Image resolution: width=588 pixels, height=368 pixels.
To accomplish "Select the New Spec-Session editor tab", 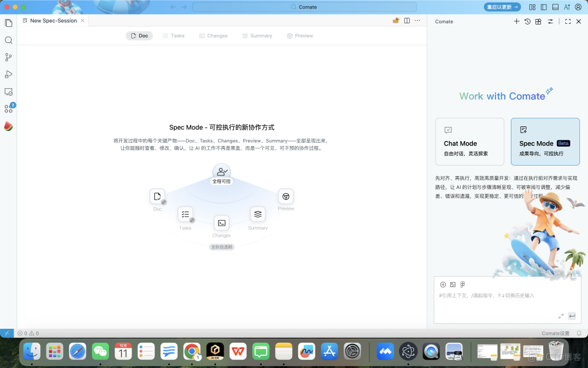I will pos(54,20).
